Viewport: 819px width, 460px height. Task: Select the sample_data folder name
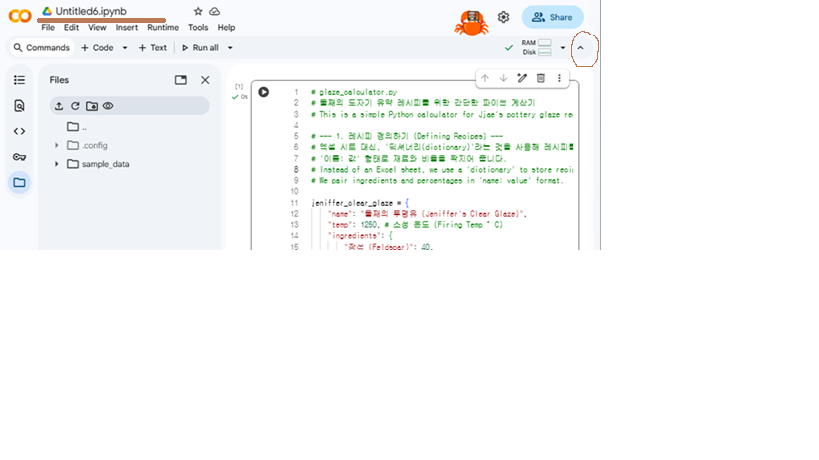tap(106, 164)
